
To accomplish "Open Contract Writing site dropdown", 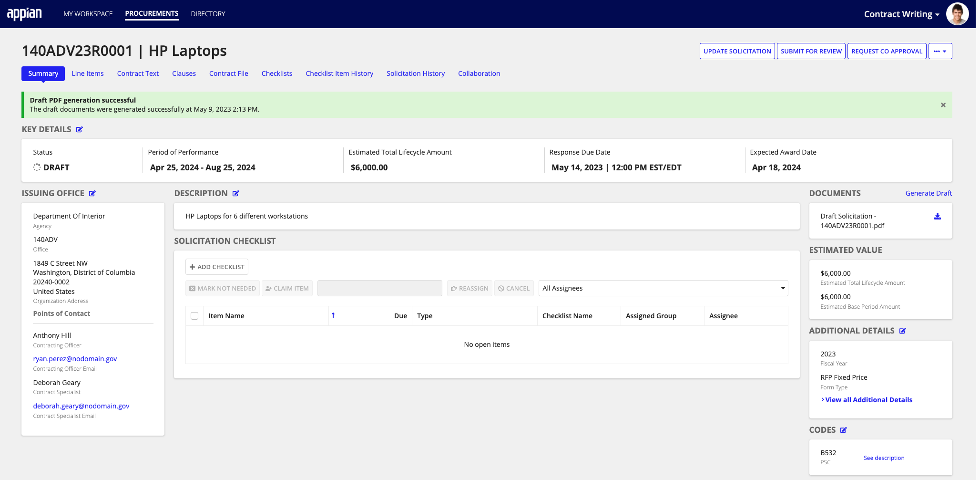I will (x=901, y=14).
